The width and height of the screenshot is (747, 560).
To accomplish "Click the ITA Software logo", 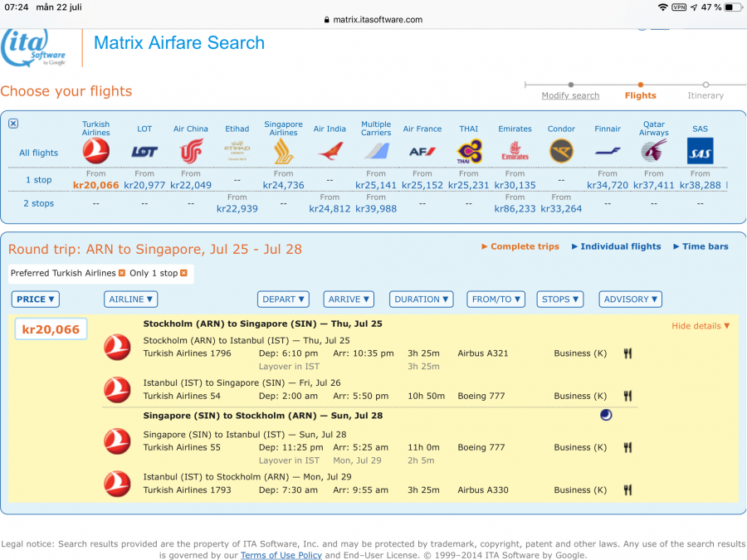I will [x=37, y=48].
